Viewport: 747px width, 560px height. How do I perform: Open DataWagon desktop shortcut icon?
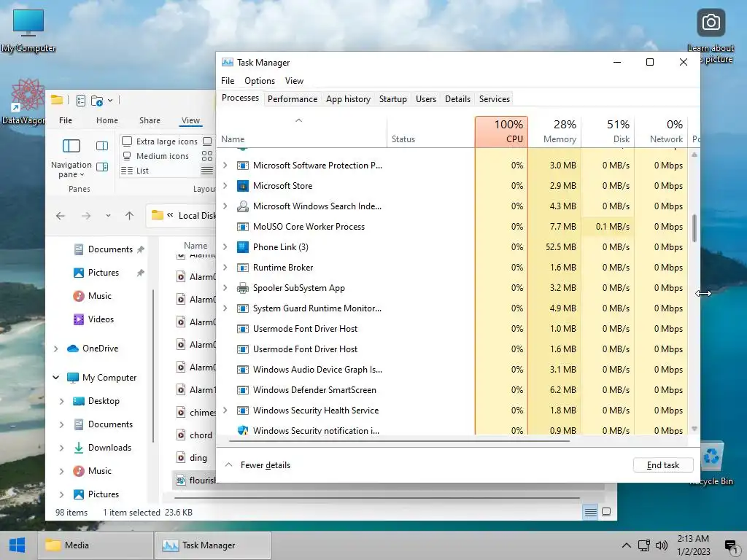[28, 95]
